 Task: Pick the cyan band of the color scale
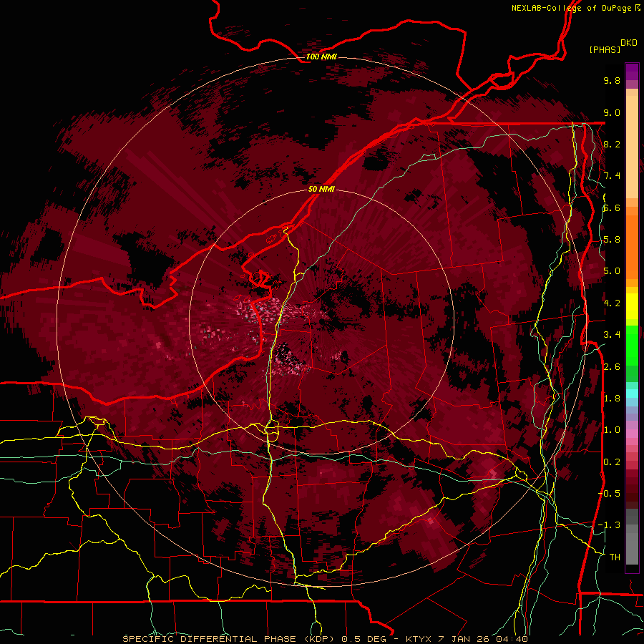click(x=632, y=394)
